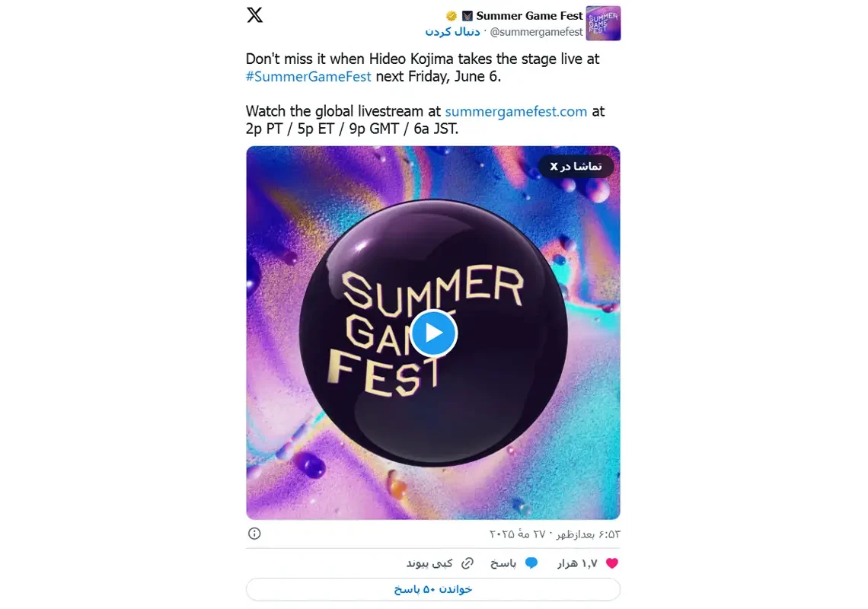Open the Summer Game Fest profile avatar

coord(603,24)
